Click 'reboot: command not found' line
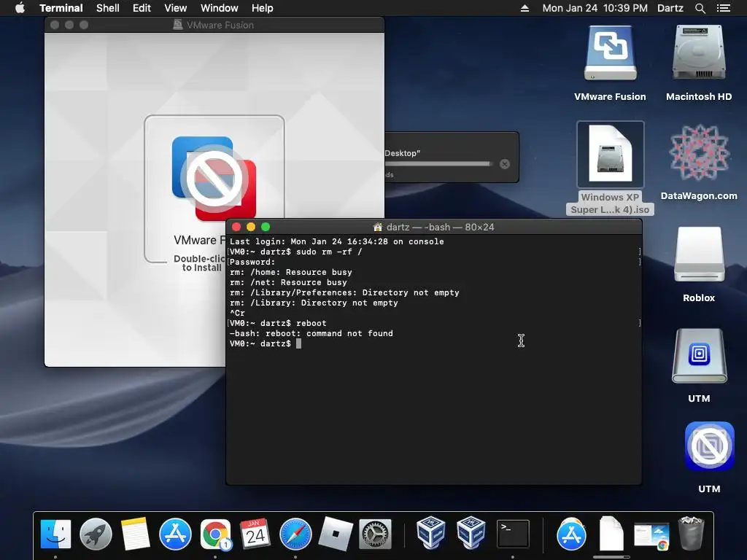This screenshot has height=560, width=747. [311, 333]
